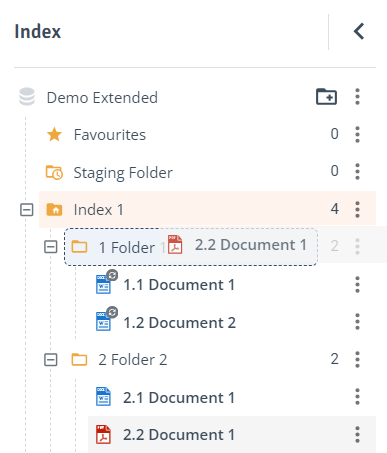Open more options for Index 1
The height and width of the screenshot is (453, 387).
pos(357,209)
